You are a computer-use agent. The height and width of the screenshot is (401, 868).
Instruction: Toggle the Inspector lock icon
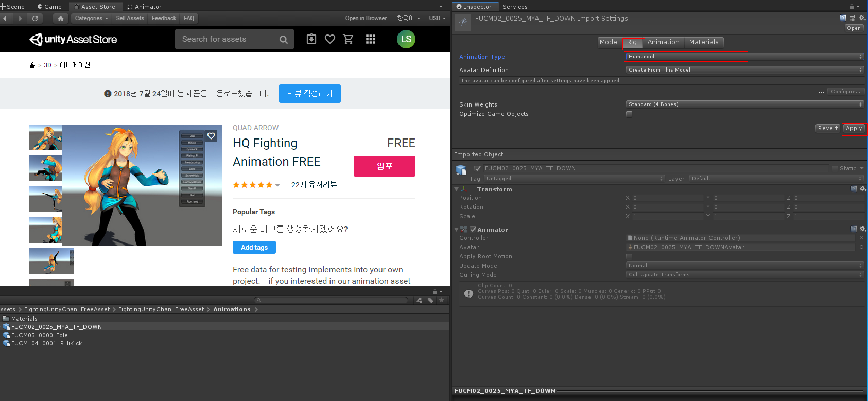[x=852, y=7]
